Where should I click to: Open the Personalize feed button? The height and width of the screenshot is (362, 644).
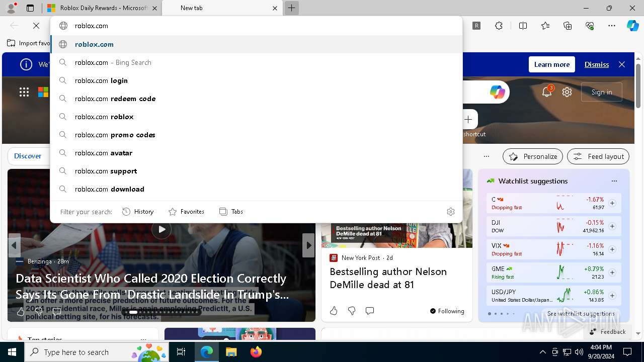click(533, 156)
